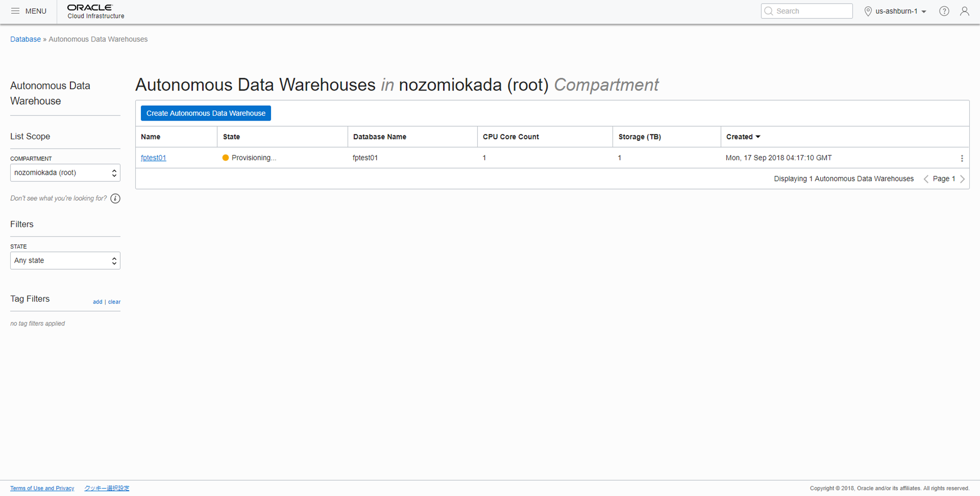Viewport: 980px width, 496px height.
Task: Open the hamburger MENU icon
Action: pos(15,11)
